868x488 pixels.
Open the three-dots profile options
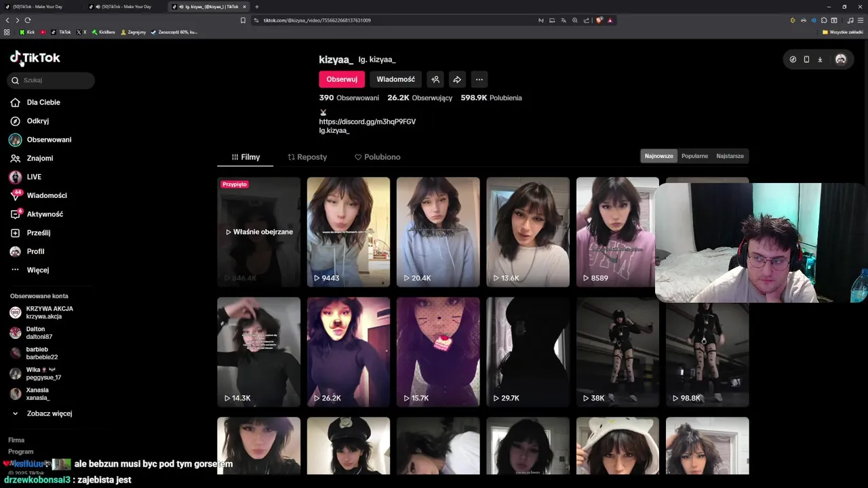pos(479,79)
